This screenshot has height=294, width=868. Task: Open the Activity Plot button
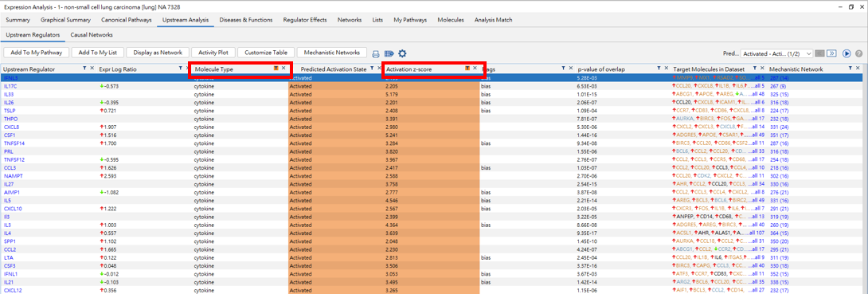(213, 53)
